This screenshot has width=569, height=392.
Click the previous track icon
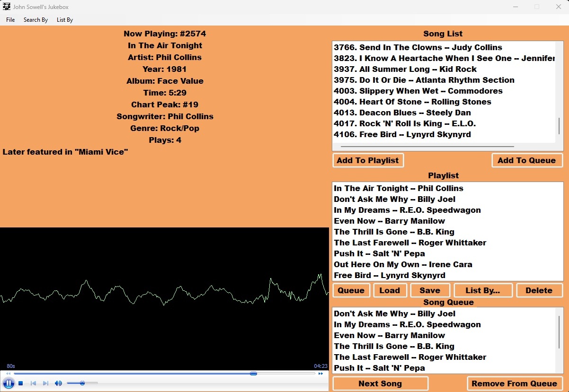(33, 383)
